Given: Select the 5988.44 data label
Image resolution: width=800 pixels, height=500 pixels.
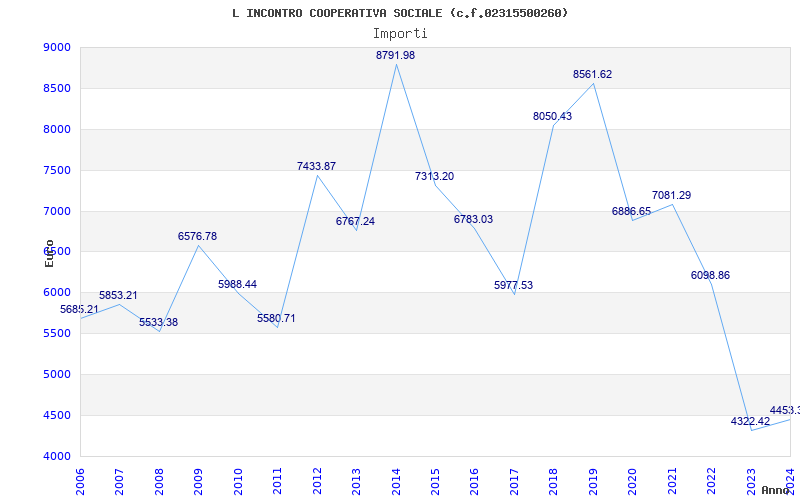Looking at the screenshot, I should [237, 285].
